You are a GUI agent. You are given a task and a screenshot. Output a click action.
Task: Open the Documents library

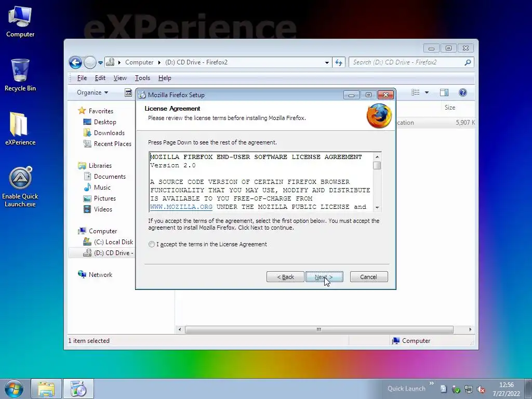point(109,177)
